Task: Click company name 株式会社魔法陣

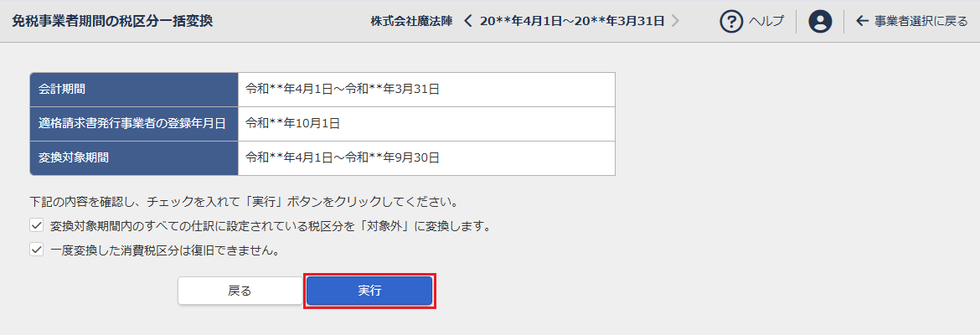Action: (x=410, y=21)
